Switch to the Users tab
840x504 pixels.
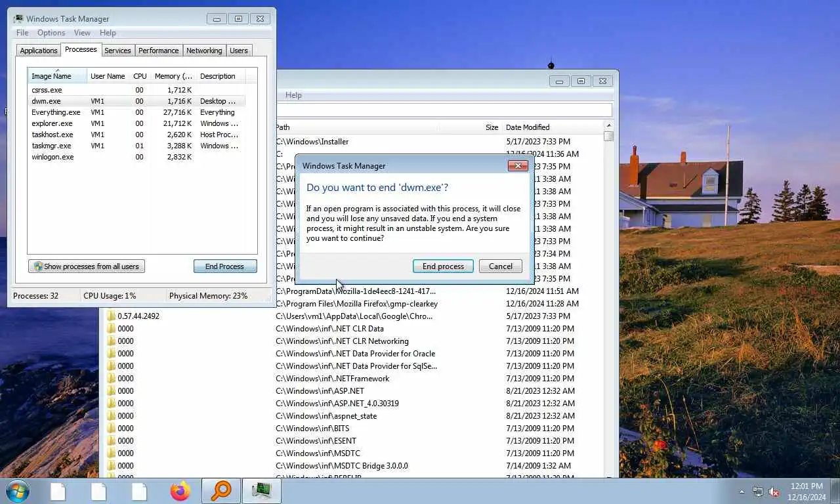239,51
